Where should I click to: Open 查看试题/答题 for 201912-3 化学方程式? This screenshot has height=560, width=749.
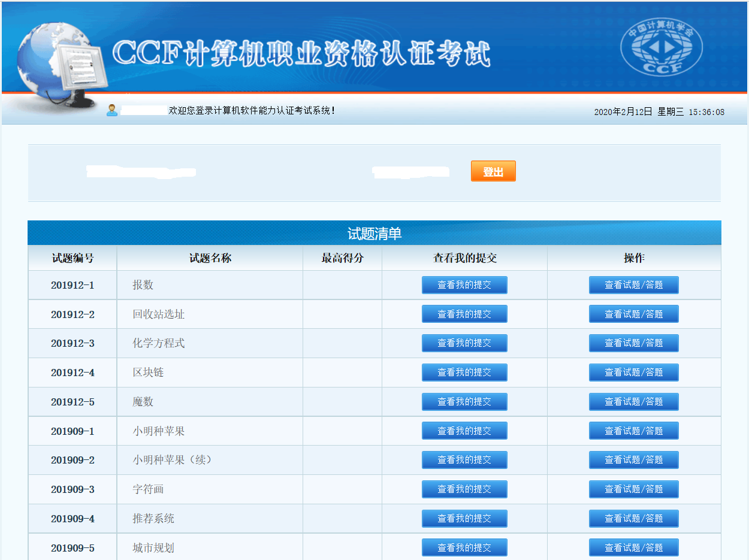point(633,343)
